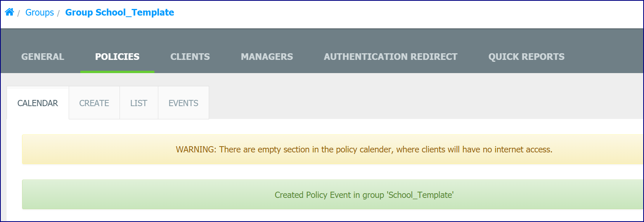
Task: Click the slash separator after Groups
Action: (58, 13)
